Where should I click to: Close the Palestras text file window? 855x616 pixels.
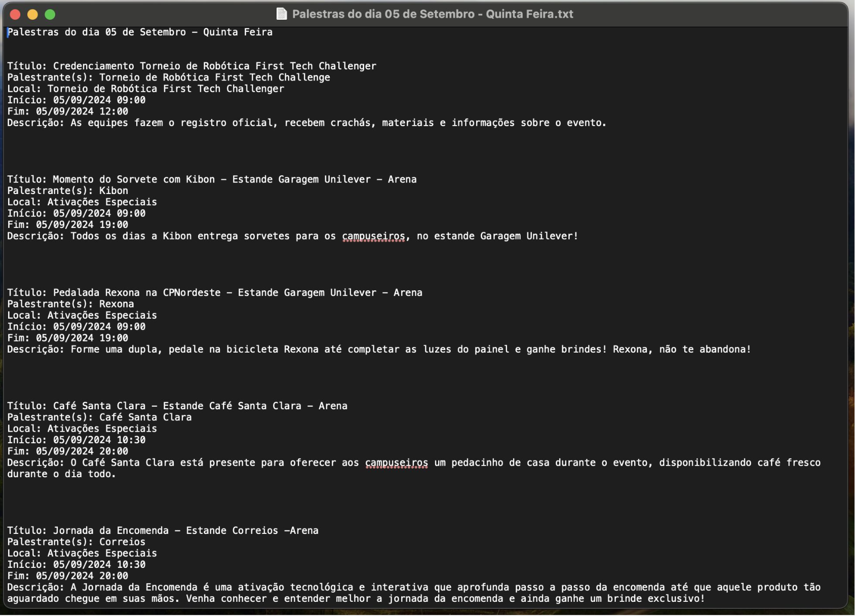click(15, 14)
